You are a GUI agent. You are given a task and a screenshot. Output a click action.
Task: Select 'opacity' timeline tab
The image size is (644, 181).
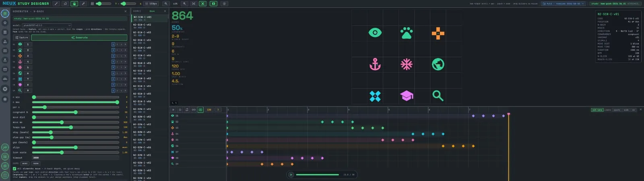[x=617, y=110]
